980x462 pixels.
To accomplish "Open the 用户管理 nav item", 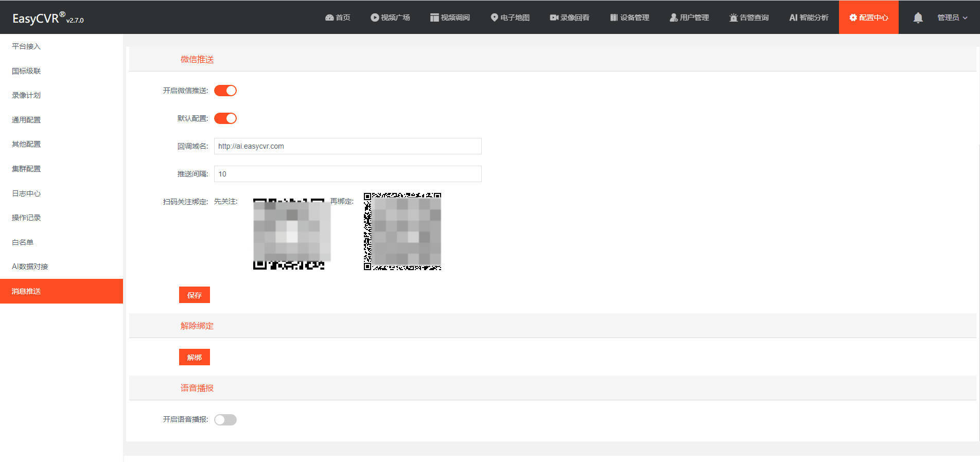I will click(x=689, y=17).
